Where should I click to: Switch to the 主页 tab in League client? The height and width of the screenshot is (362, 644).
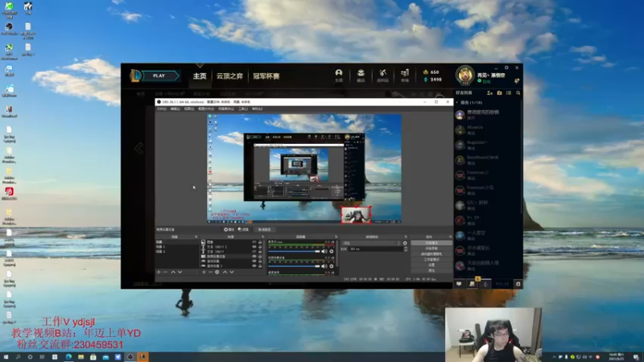[200, 76]
